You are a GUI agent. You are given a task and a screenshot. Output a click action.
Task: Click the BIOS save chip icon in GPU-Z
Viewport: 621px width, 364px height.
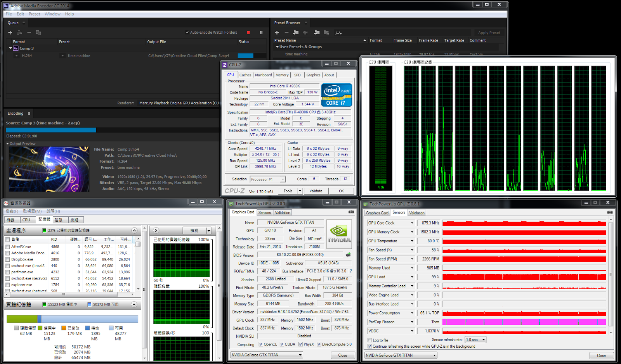[x=348, y=255]
